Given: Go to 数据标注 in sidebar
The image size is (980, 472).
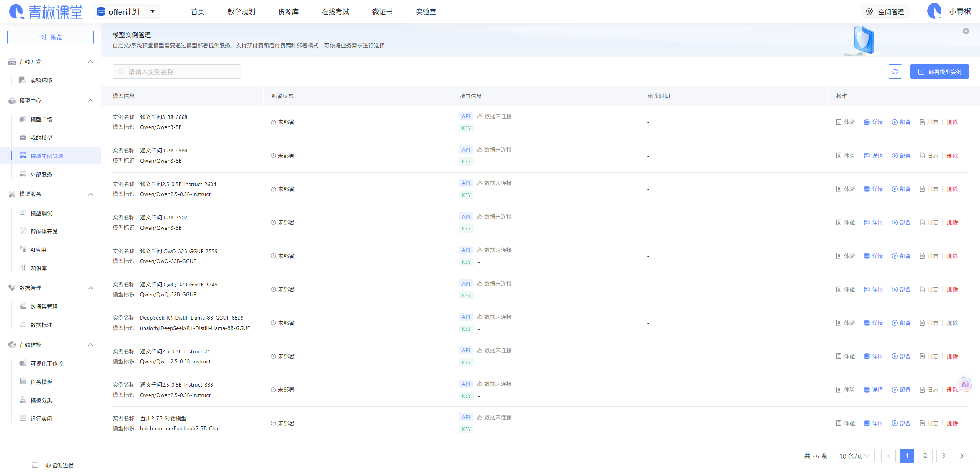Looking at the screenshot, I should pyautogui.click(x=41, y=325).
